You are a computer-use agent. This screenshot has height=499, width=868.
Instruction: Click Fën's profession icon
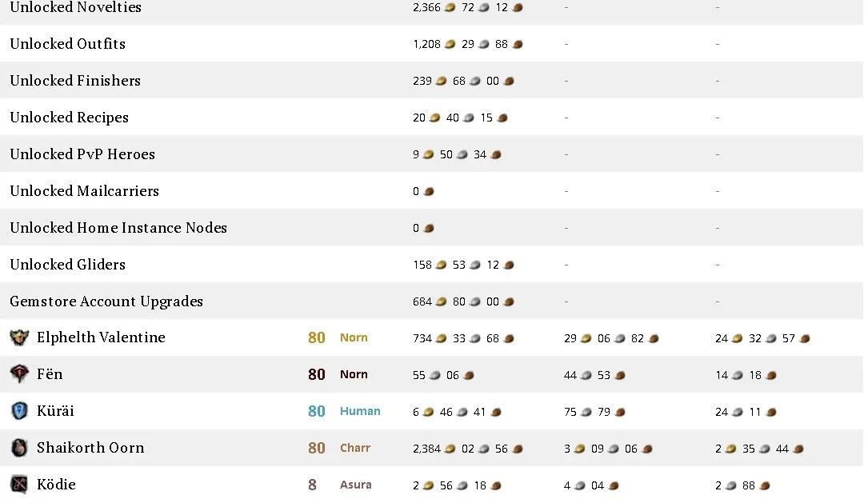click(x=19, y=374)
